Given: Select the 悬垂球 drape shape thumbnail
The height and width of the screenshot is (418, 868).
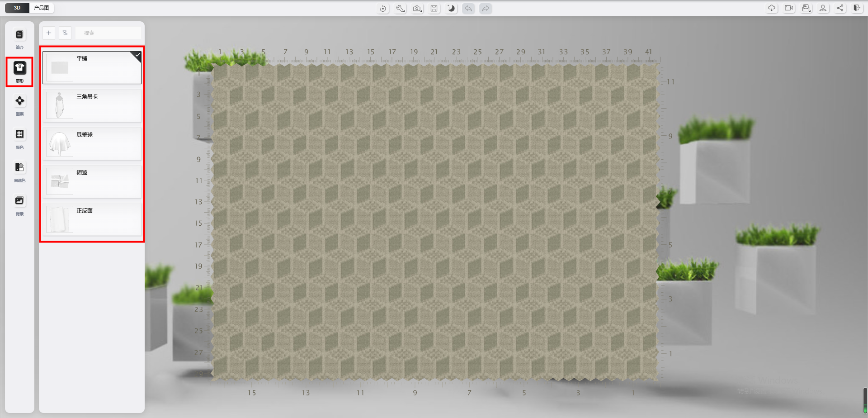Looking at the screenshot, I should [x=60, y=143].
